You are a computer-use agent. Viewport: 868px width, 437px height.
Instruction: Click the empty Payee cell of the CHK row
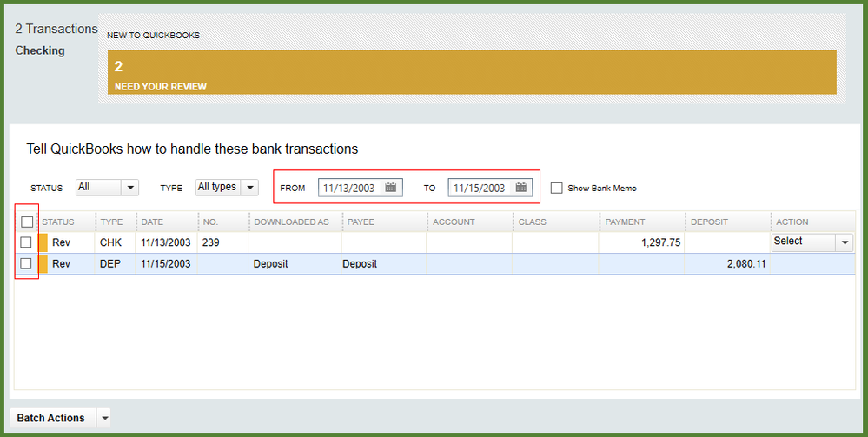(x=384, y=242)
